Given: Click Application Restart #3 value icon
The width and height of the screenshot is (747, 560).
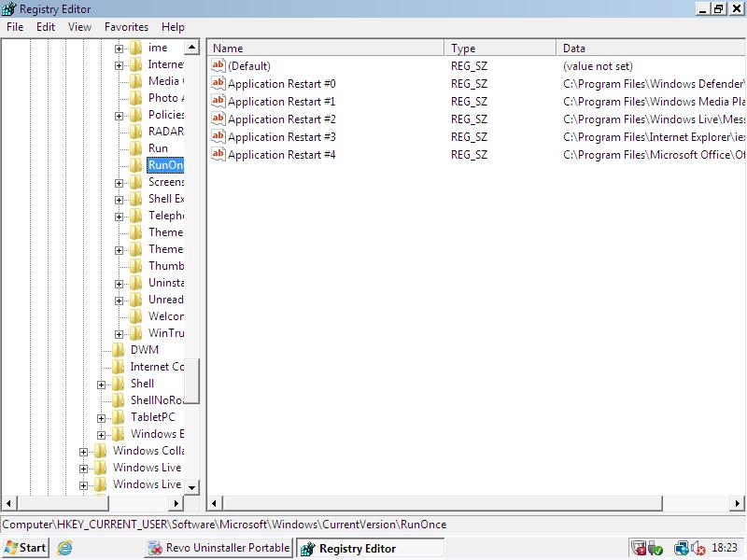Looking at the screenshot, I should click(218, 136).
